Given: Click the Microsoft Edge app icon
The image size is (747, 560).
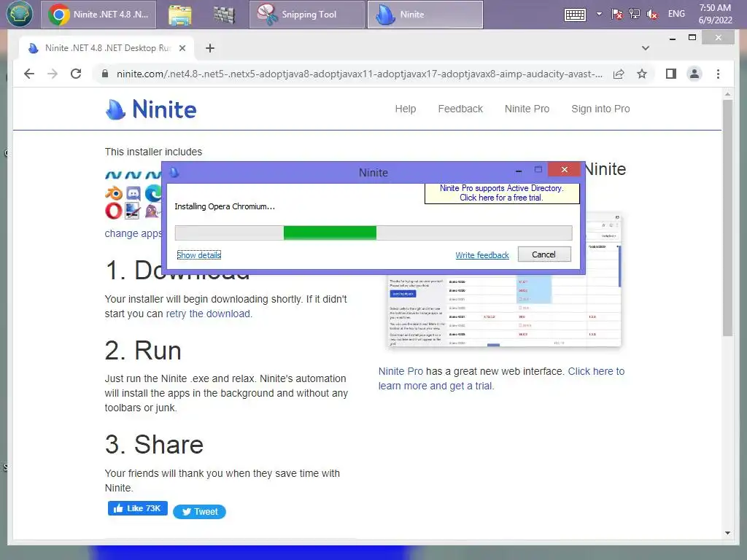Looking at the screenshot, I should (x=153, y=192).
